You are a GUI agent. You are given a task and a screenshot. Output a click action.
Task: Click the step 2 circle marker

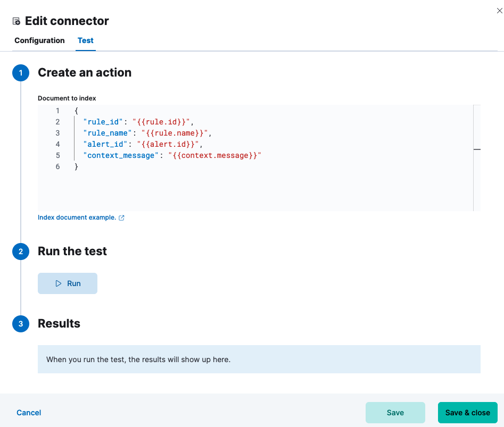[x=21, y=252]
